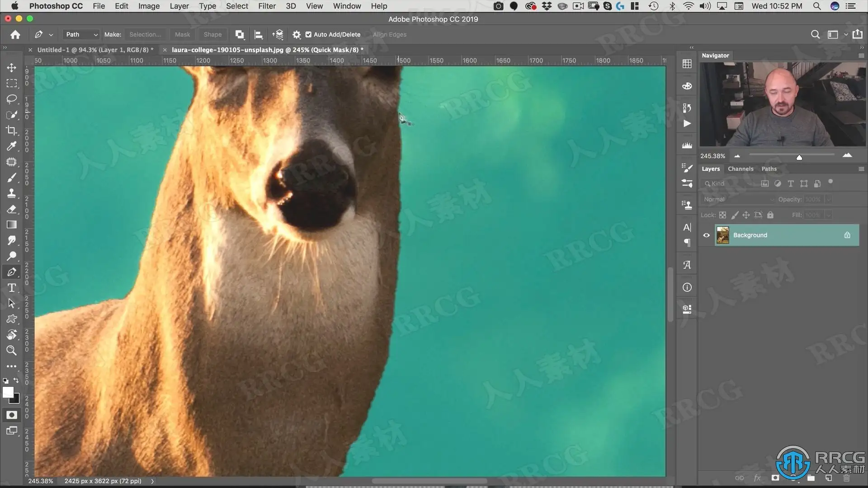
Task: Expand the Layers panel options menu
Action: [x=861, y=169]
